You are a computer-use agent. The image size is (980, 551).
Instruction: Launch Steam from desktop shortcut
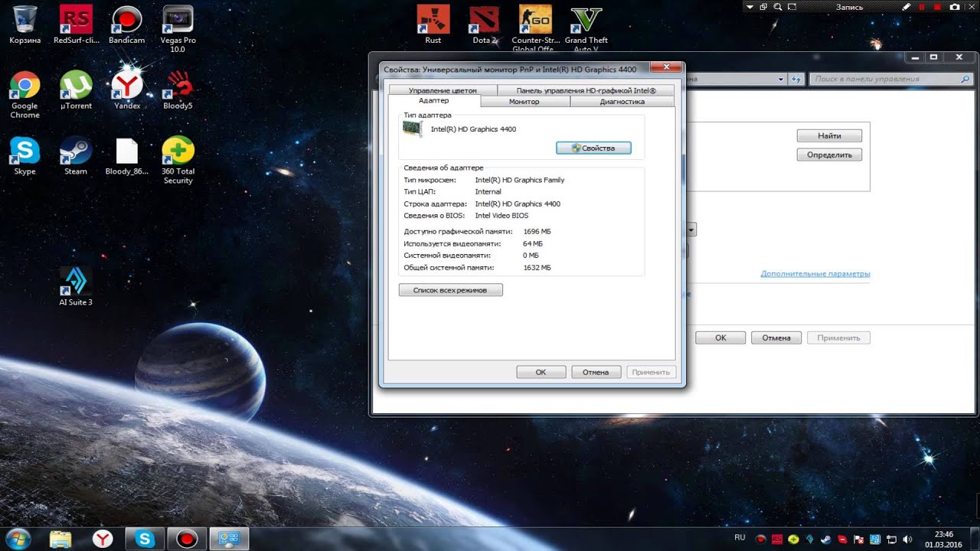(x=76, y=156)
